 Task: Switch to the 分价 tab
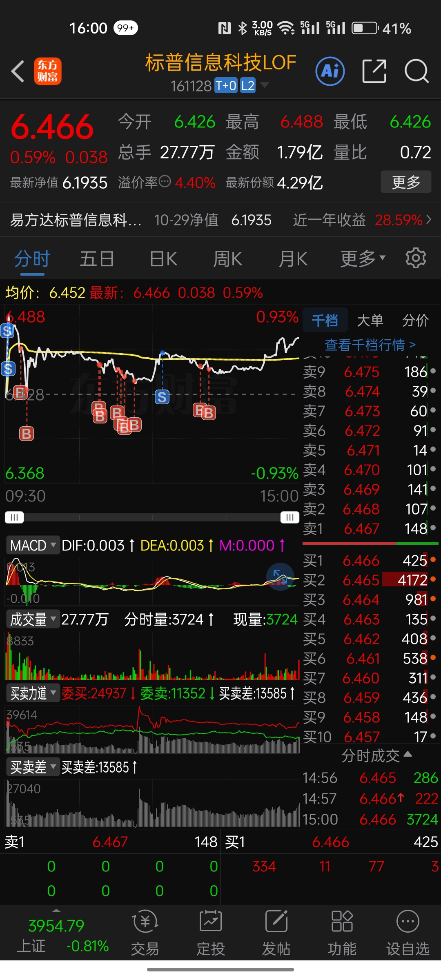[415, 320]
